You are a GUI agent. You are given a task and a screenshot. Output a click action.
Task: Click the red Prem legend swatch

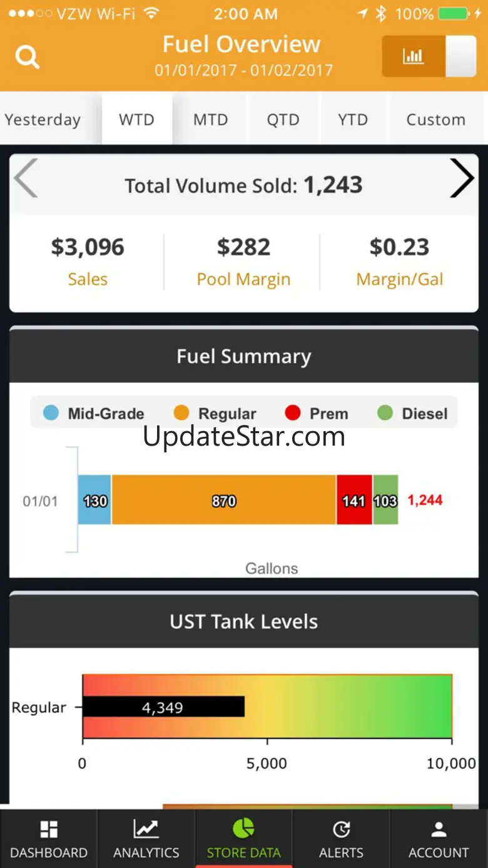(293, 413)
